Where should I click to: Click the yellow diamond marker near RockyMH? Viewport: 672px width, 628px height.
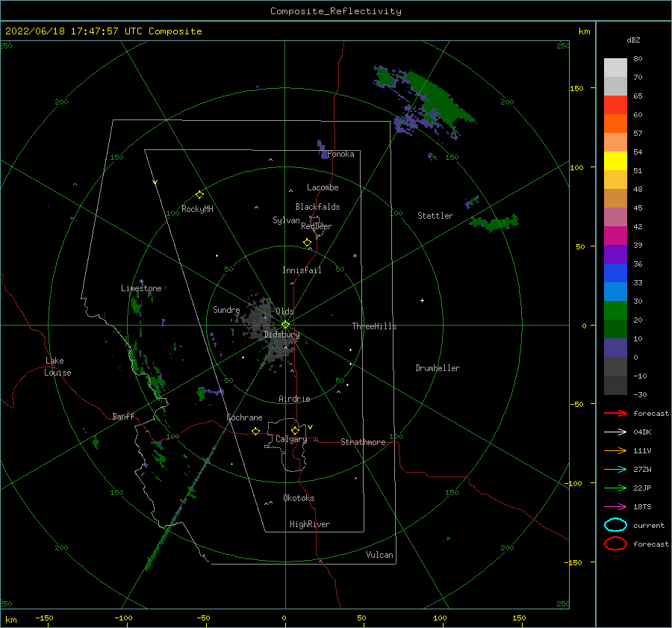click(x=199, y=195)
